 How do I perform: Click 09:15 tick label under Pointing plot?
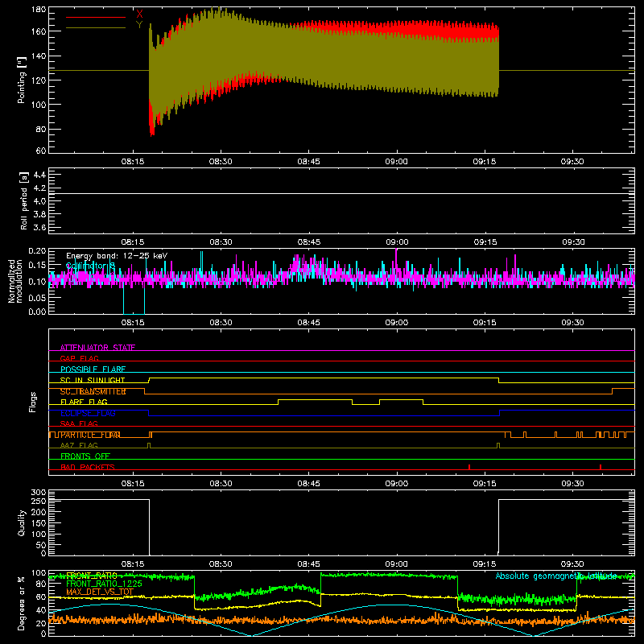[485, 162]
